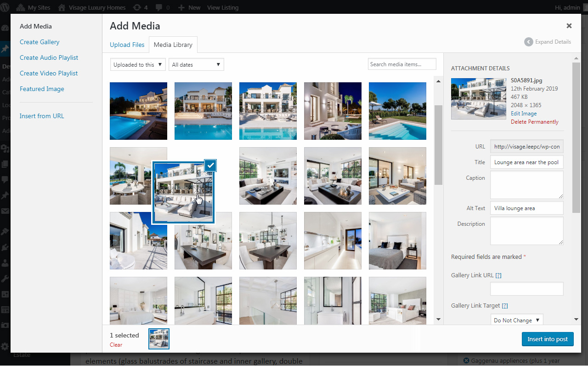Click View Listing in the admin bar
Image resolution: width=588 pixels, height=366 pixels.
pyautogui.click(x=223, y=7)
